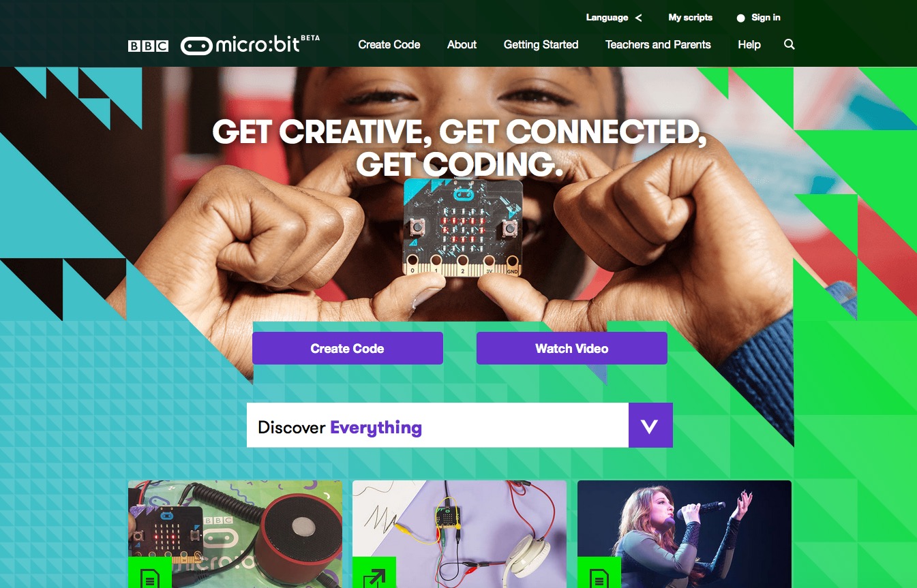Go to the About page
The image size is (917, 588).
462,44
